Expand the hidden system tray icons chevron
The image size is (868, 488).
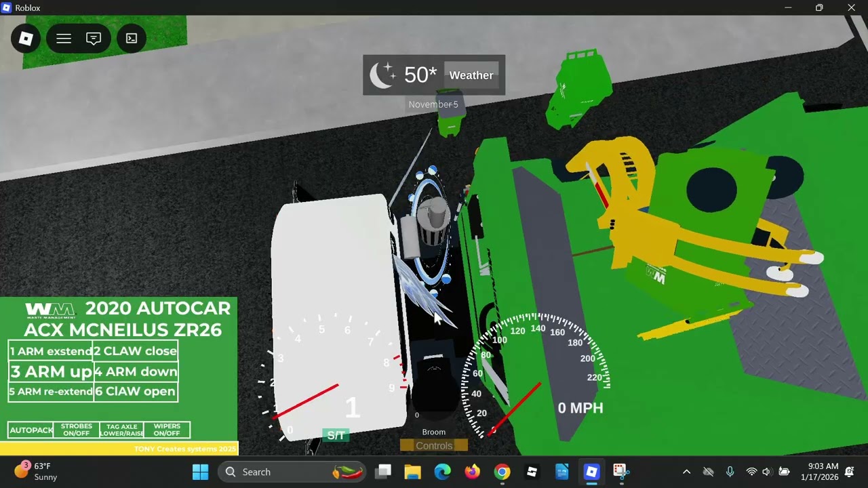pos(686,472)
